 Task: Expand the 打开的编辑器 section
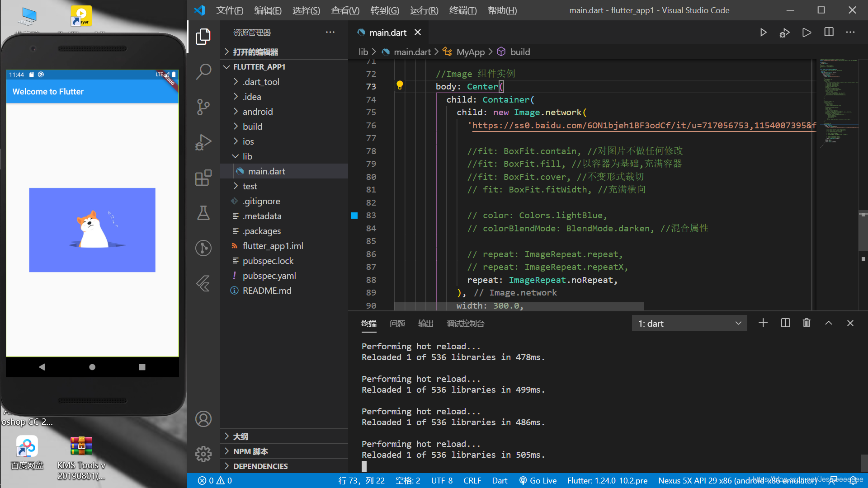pyautogui.click(x=283, y=52)
